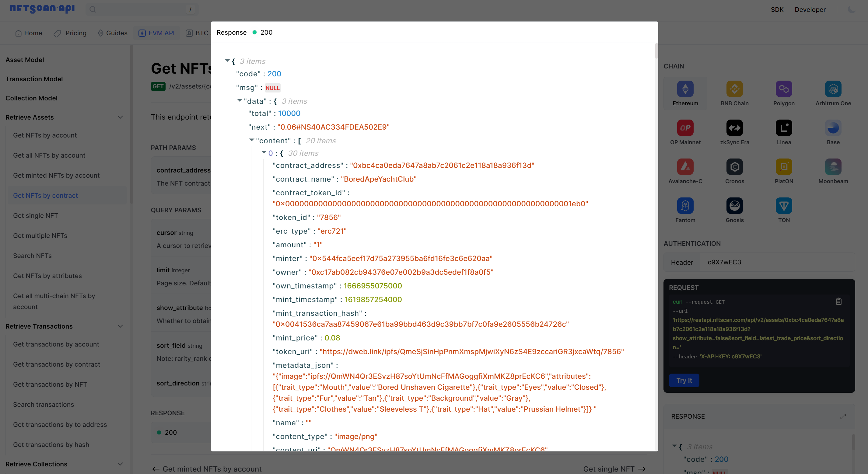The width and height of the screenshot is (868, 474).
Task: Open Asset Model in sidebar
Action: [25, 60]
